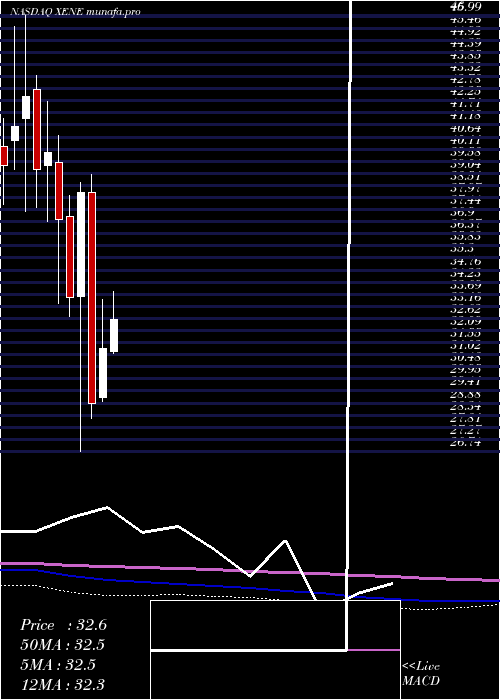Click the 50MA : 32.5 value
500x700 pixels.
pos(63,645)
